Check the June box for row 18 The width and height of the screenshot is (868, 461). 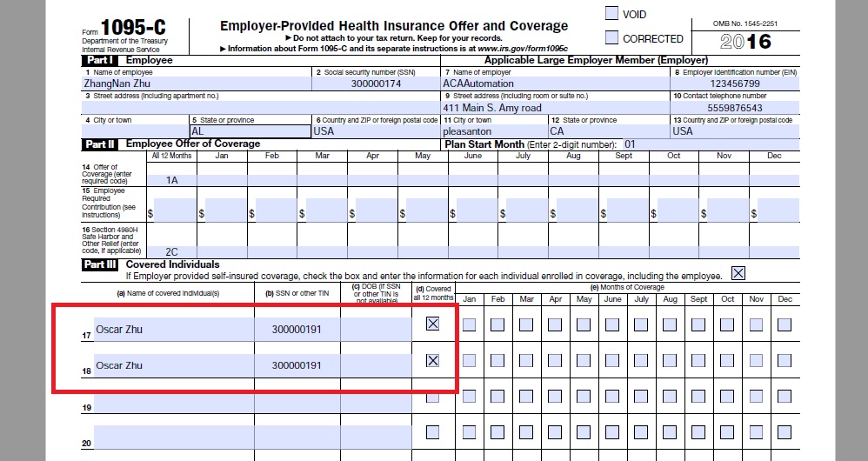click(x=612, y=361)
